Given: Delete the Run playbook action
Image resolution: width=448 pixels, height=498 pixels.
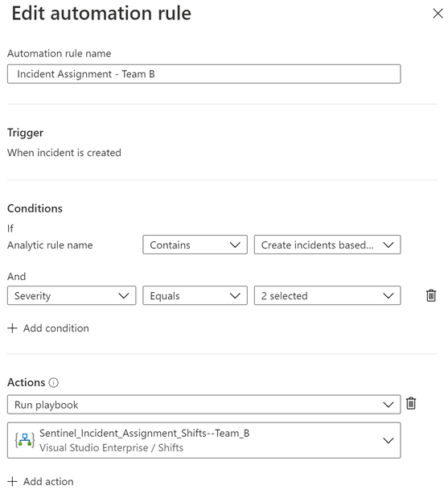Looking at the screenshot, I should pyautogui.click(x=411, y=404).
